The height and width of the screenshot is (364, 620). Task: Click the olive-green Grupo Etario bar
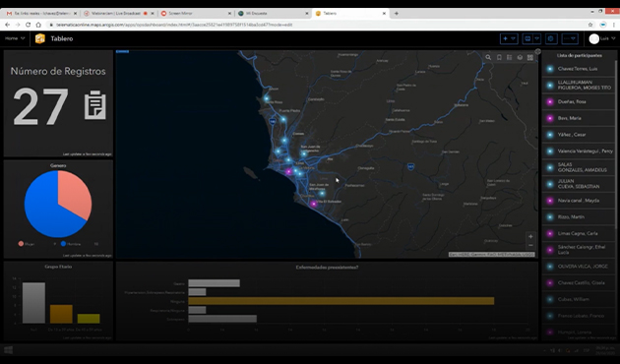tap(89, 319)
